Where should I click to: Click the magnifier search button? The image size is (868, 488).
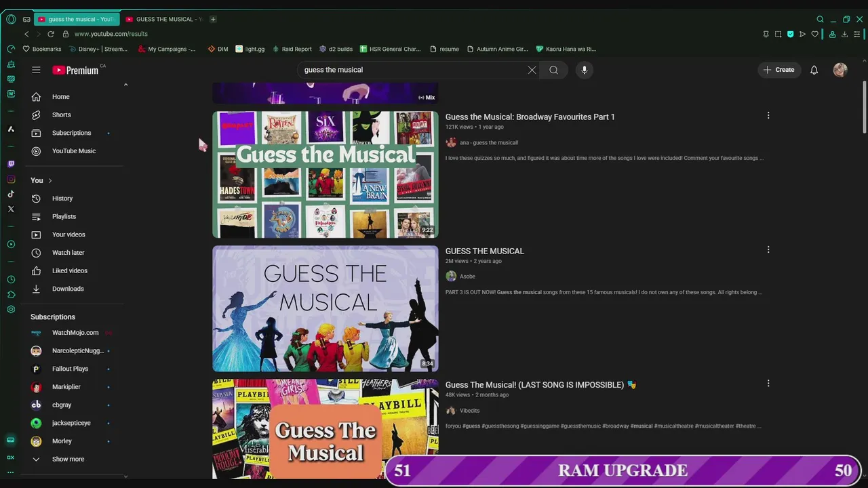pyautogui.click(x=554, y=70)
